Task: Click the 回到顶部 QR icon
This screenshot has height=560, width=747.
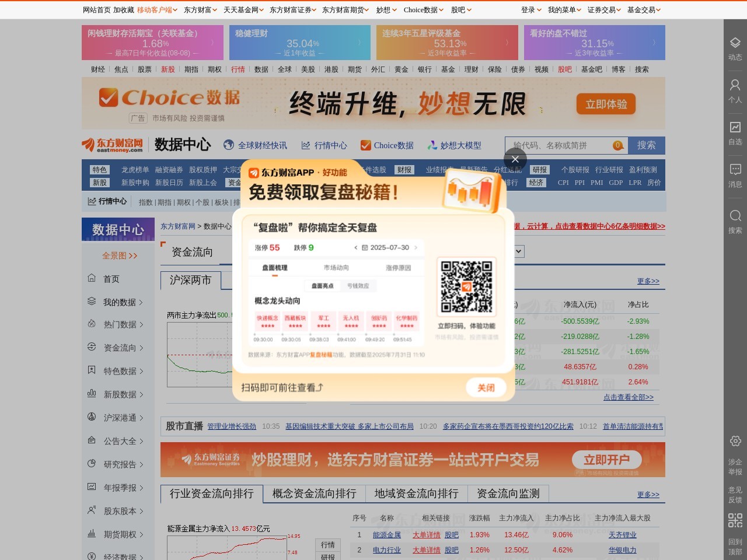Action: pos(734,520)
